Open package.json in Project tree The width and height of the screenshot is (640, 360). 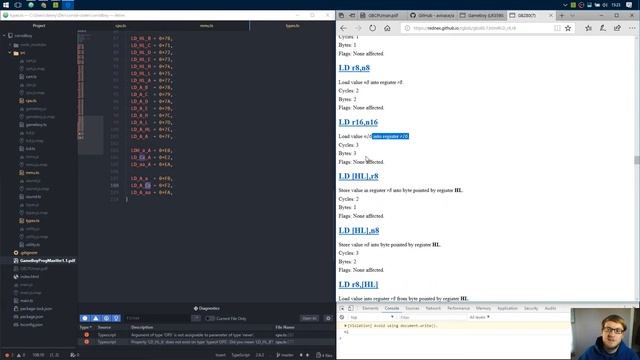(31, 317)
